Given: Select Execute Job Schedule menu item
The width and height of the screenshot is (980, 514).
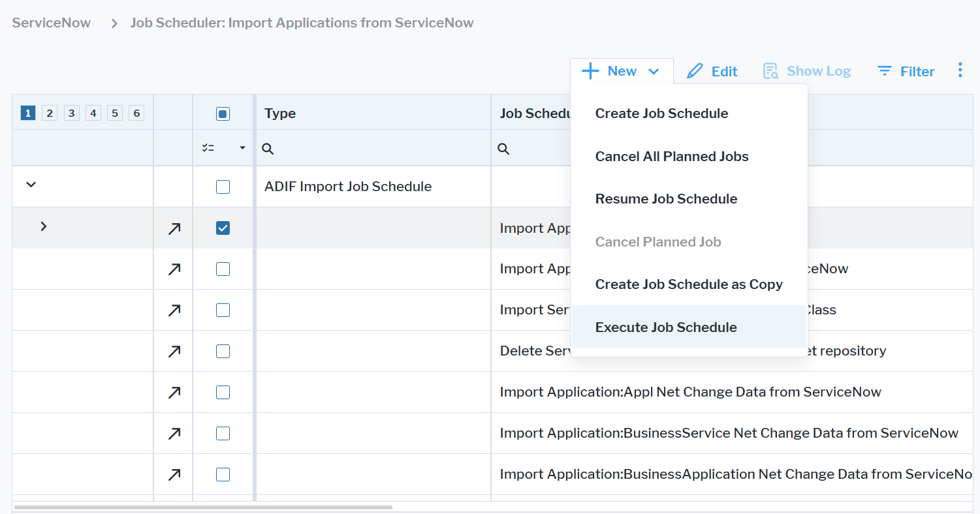Looking at the screenshot, I should tap(666, 327).
